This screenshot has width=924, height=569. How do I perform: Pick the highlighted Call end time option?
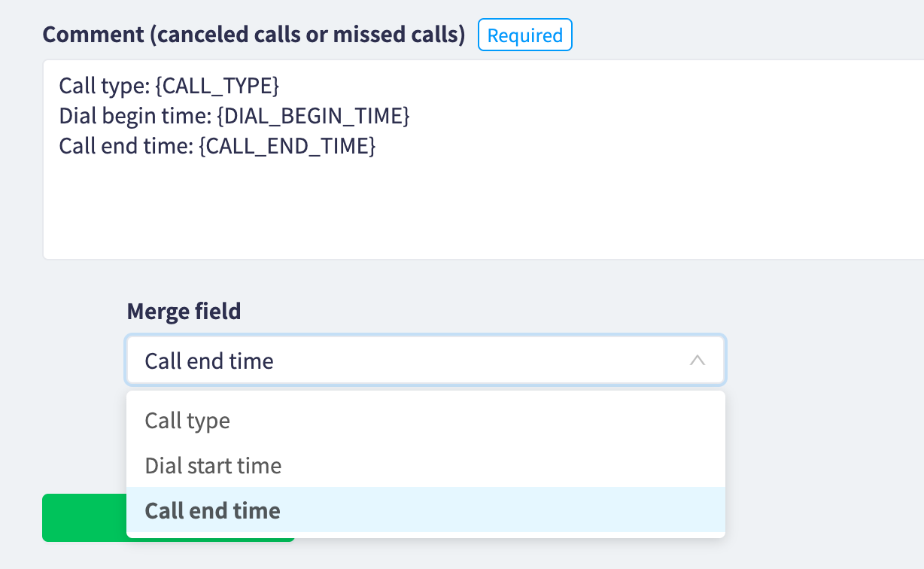213,510
